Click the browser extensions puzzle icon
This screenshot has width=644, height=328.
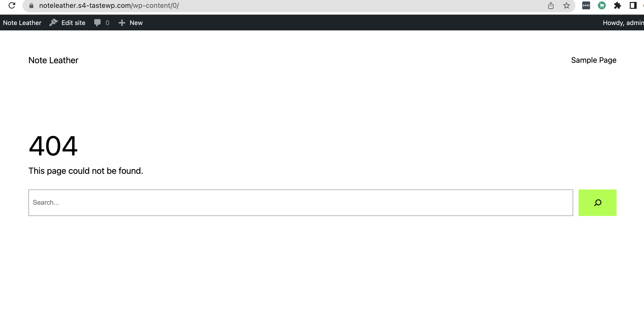pos(615,5)
